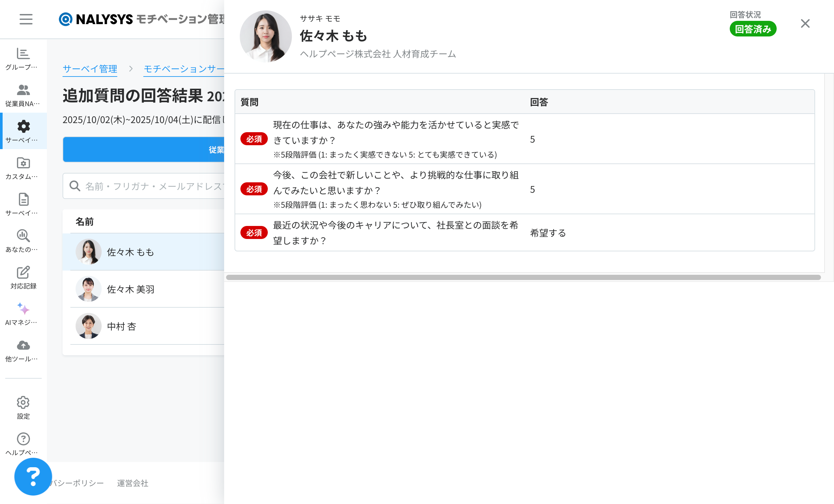The image size is (834, 504).
Task: Focus the name search input field
Action: (x=152, y=186)
